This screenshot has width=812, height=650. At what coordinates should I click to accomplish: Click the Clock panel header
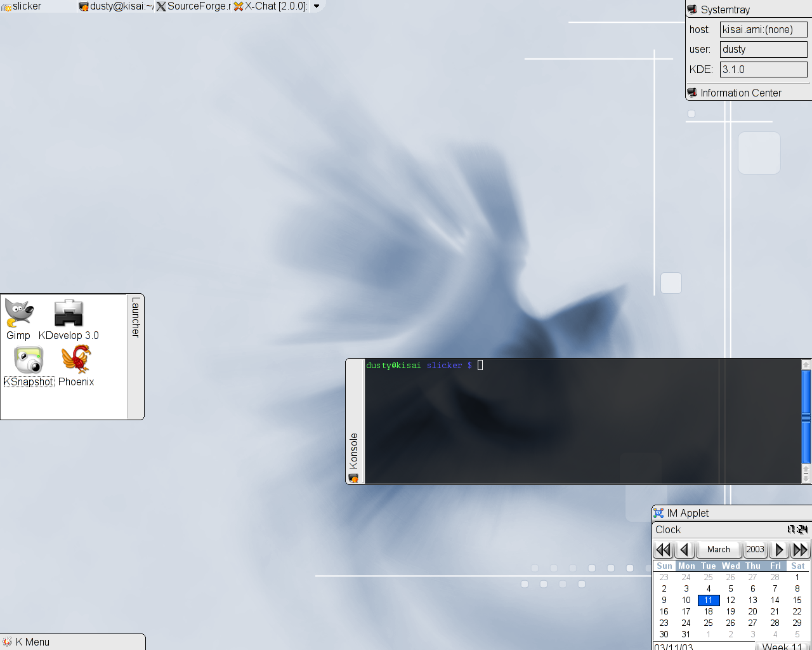pyautogui.click(x=732, y=529)
